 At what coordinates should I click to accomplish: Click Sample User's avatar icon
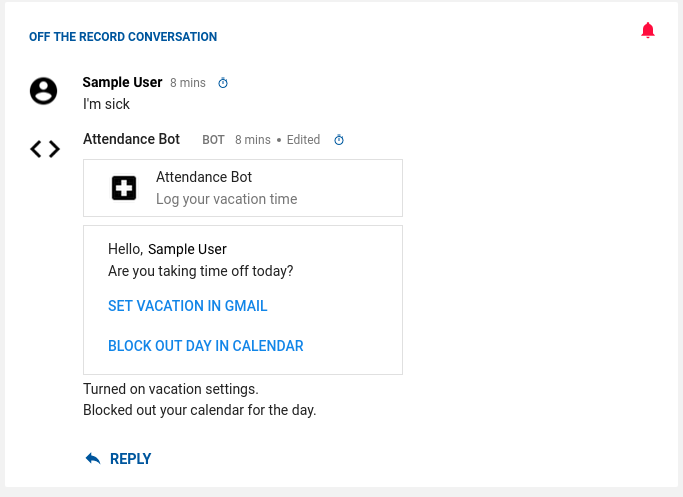[44, 91]
